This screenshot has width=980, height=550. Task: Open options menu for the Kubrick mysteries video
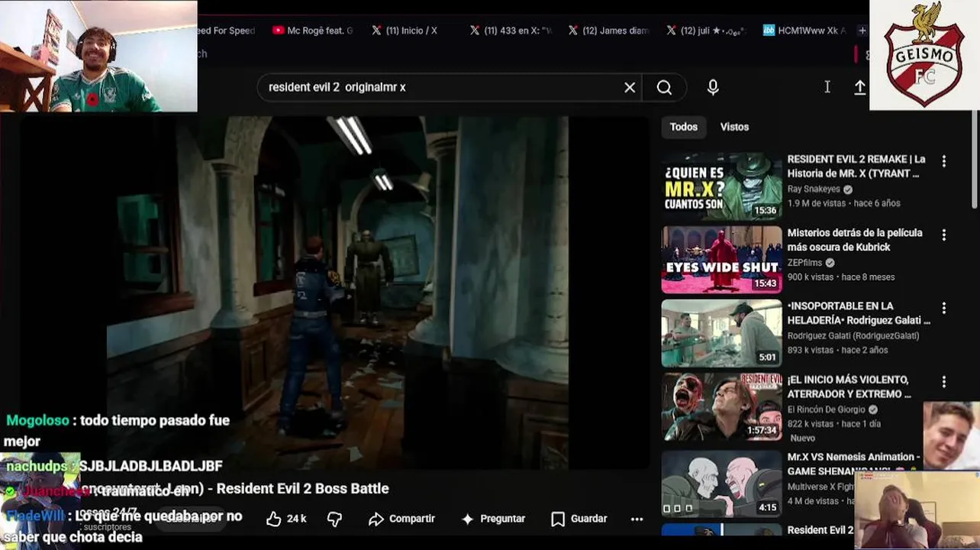click(x=944, y=235)
